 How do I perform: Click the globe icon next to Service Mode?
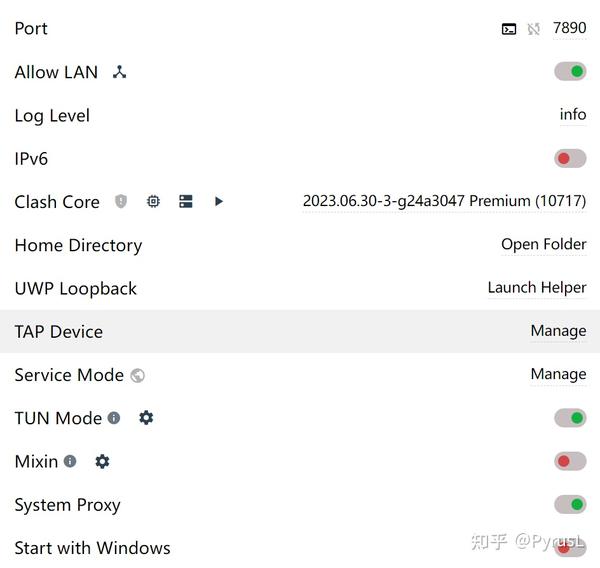[138, 375]
